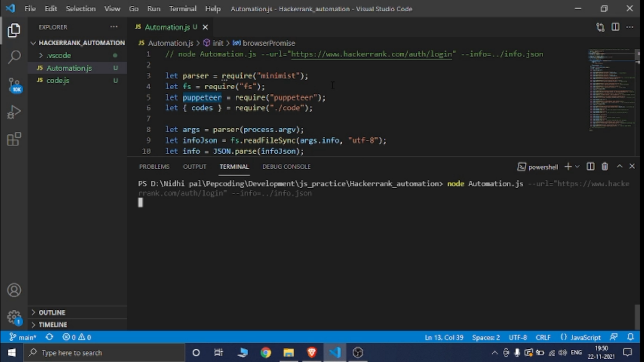This screenshot has height=362, width=644.
Task: Split the editor right
Action: 615,27
